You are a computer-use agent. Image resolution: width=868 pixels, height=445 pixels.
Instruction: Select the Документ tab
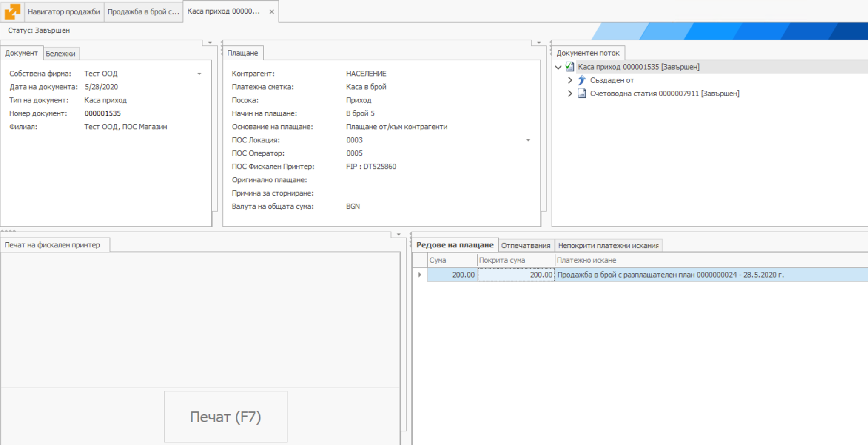[21, 53]
